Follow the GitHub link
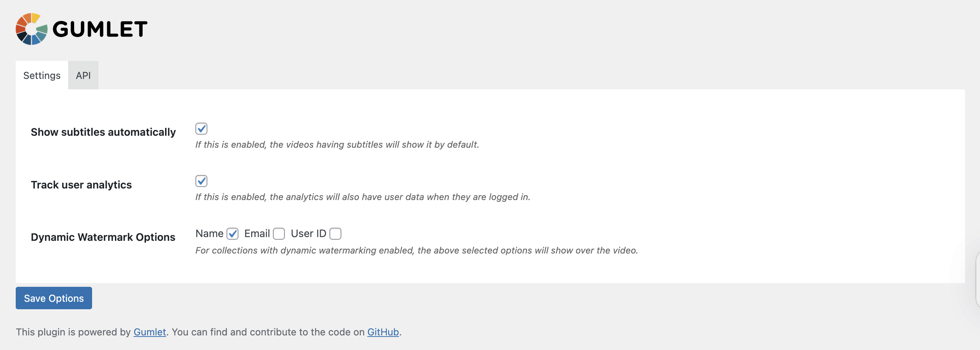This screenshot has width=980, height=350. click(383, 332)
